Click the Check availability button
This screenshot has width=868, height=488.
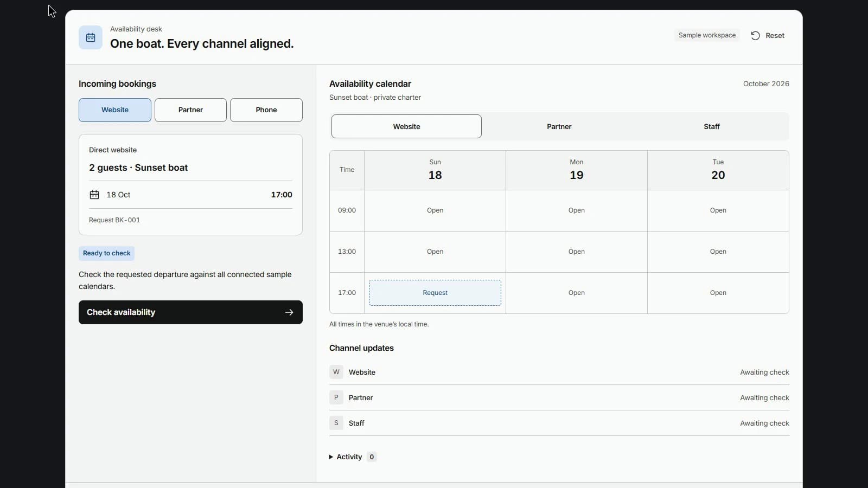(190, 312)
